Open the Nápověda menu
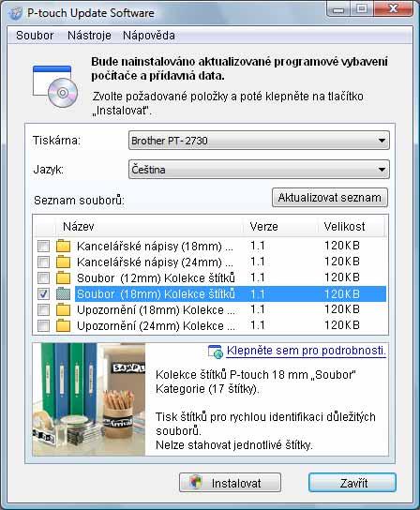 tap(149, 35)
